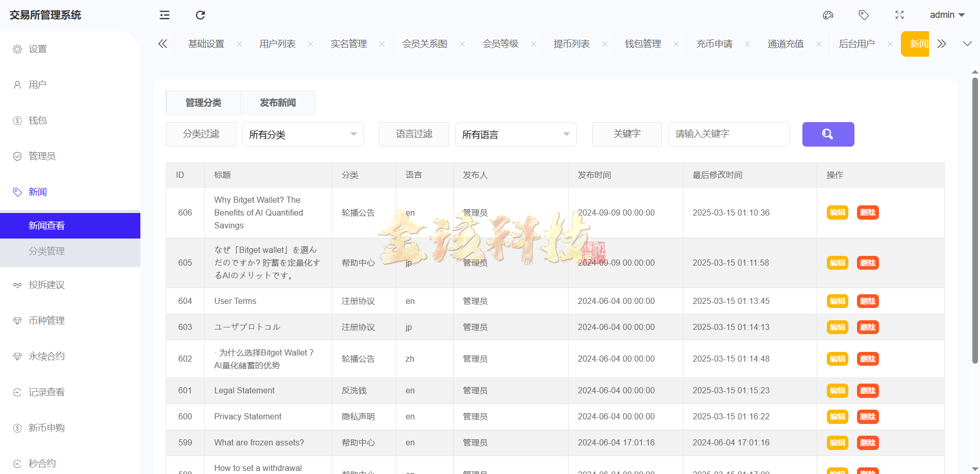The width and height of the screenshot is (980, 474).
Task: Edit news item 606 Why Bitget Wallet
Action: pyautogui.click(x=837, y=212)
